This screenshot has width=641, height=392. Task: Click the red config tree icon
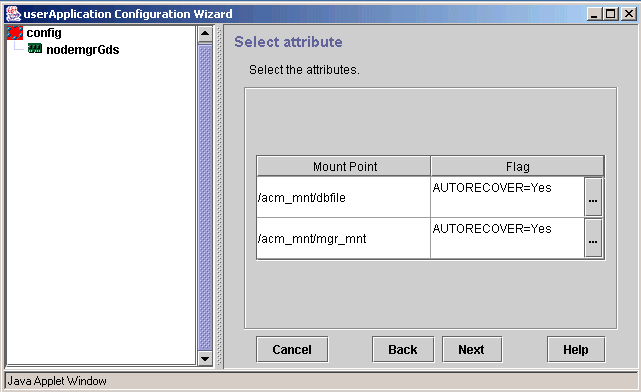(15, 33)
